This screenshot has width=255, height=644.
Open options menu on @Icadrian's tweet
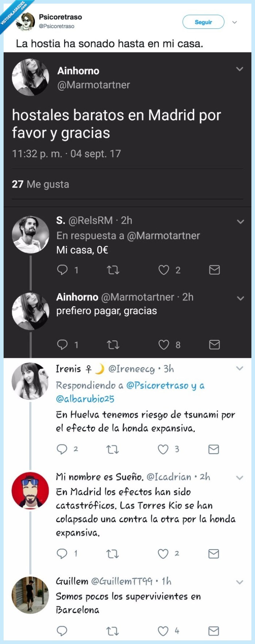pyautogui.click(x=239, y=477)
